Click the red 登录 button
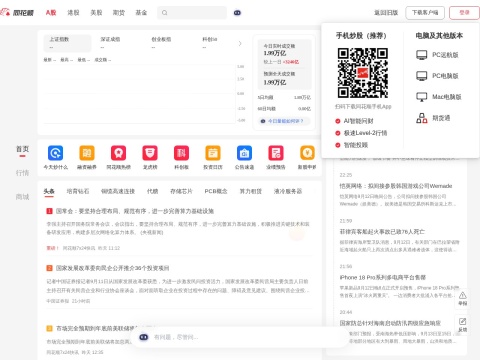 464,13
